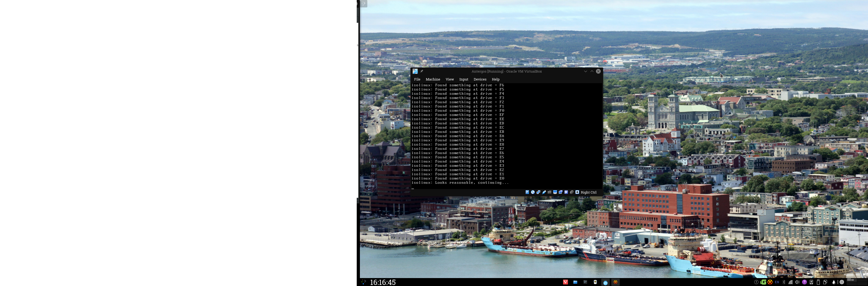Click the display status icon
The image size is (868, 286).
point(555,192)
